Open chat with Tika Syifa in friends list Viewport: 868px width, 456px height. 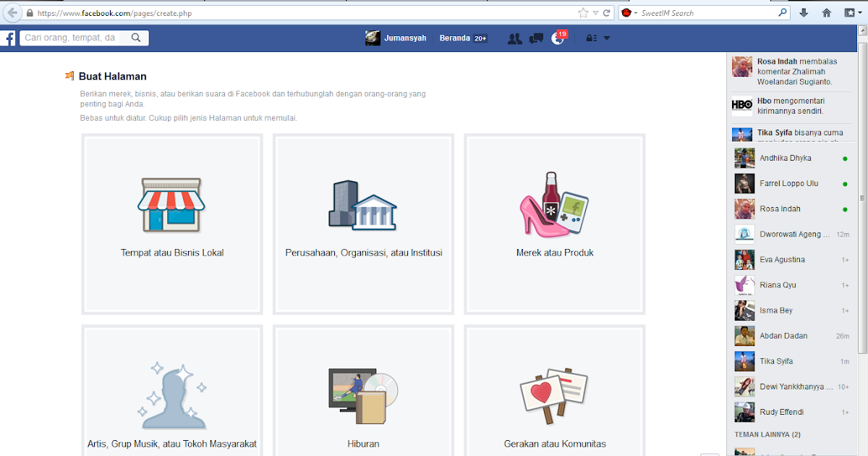pyautogui.click(x=791, y=361)
